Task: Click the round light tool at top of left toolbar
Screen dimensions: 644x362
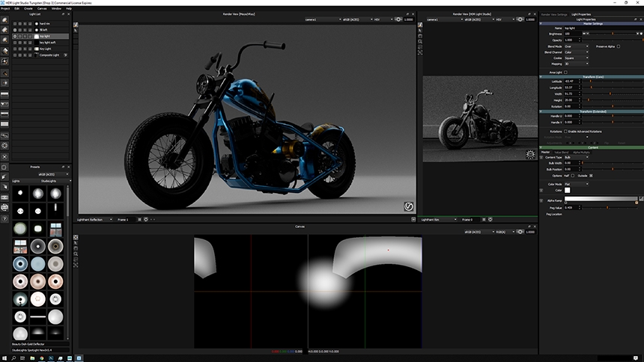Action: point(4,20)
